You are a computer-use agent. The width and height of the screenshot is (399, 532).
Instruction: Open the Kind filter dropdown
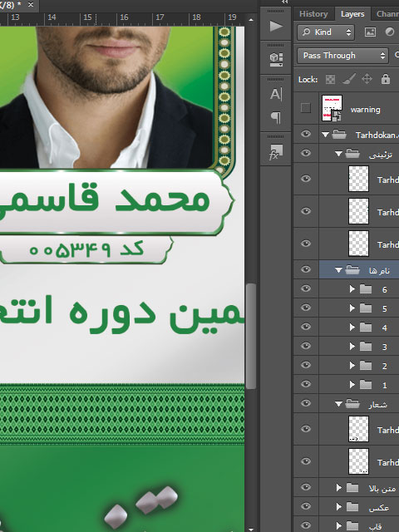pos(326,32)
